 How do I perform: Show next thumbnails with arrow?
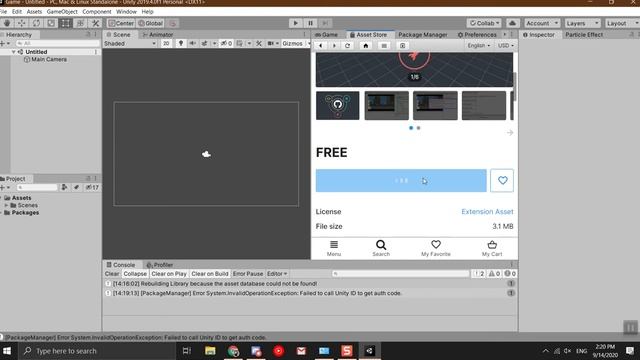510,133
